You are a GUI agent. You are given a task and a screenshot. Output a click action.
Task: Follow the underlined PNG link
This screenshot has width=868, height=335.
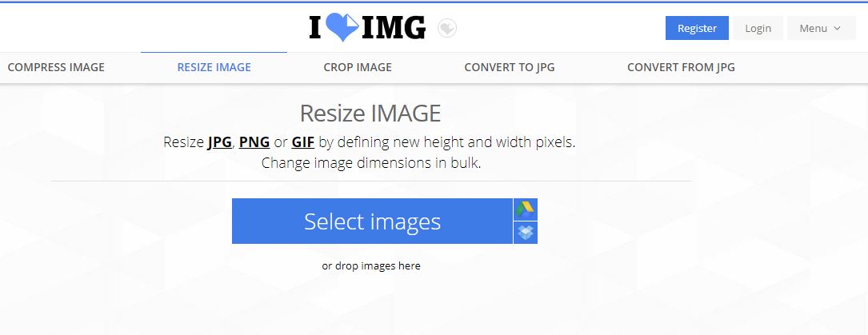(x=254, y=142)
